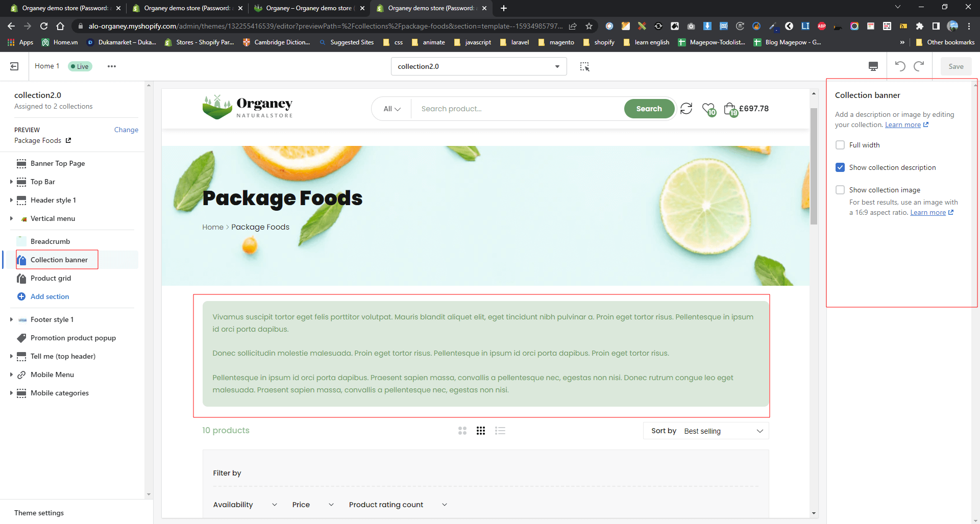Activate the section inspector selector icon
The height and width of the screenshot is (524, 980).
[584, 66]
